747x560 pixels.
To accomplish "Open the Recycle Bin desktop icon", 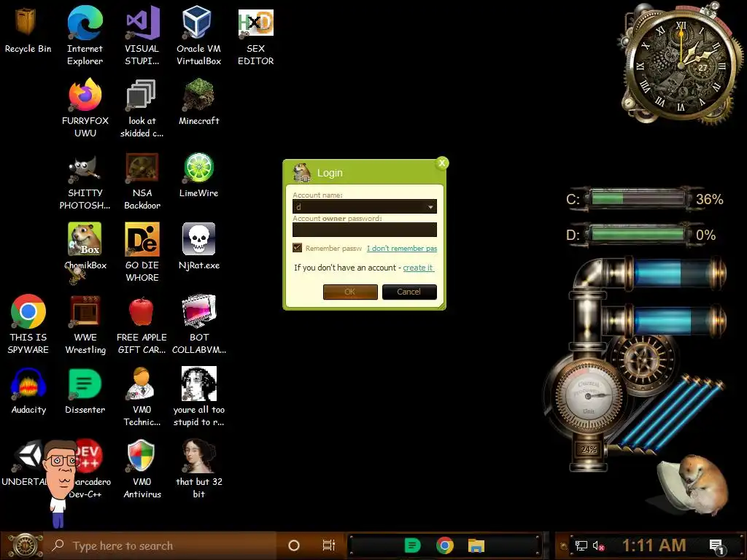I will tap(28, 31).
